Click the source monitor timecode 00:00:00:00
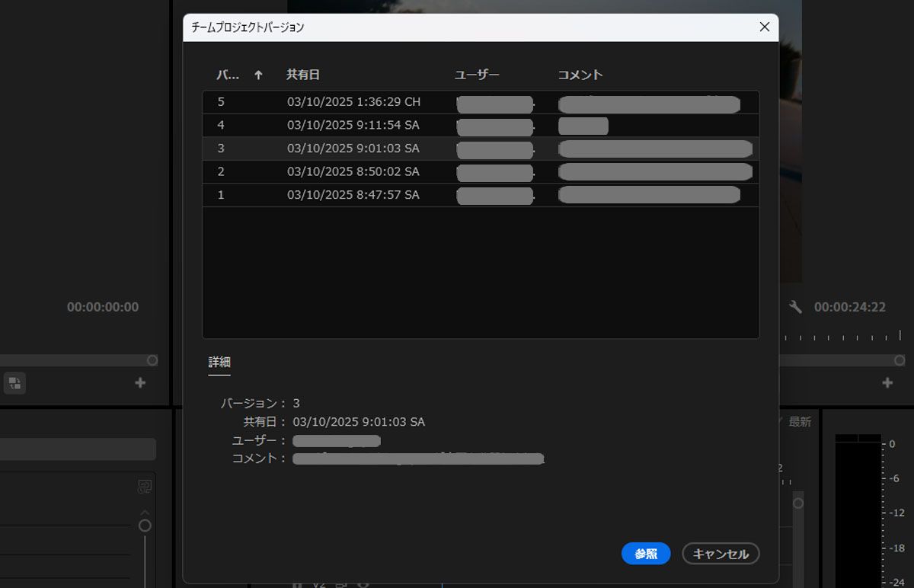The width and height of the screenshot is (914, 588). (103, 307)
